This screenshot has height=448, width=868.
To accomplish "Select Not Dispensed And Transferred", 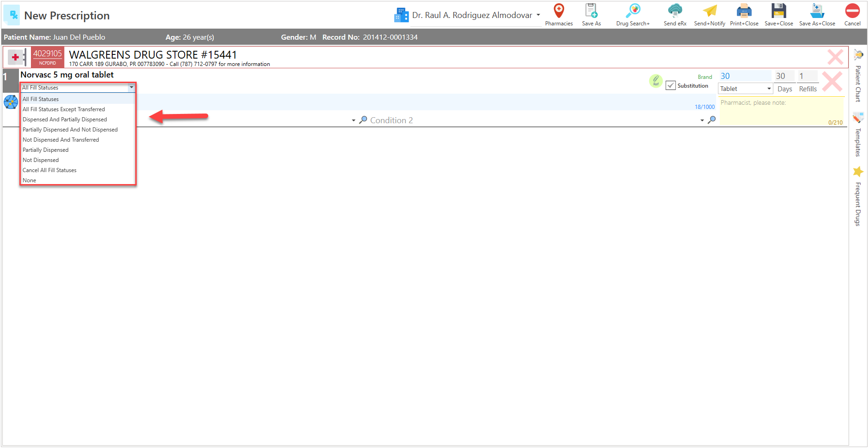I will (x=78, y=140).
